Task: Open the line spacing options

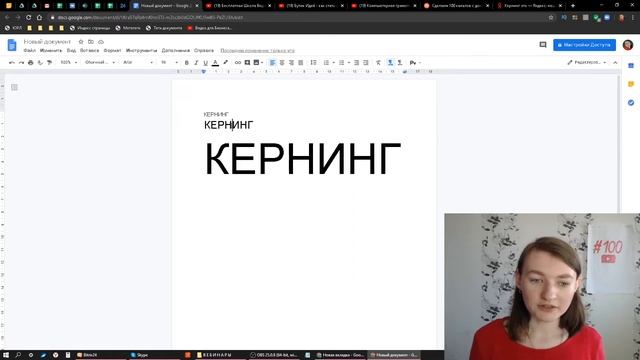Action: point(313,62)
